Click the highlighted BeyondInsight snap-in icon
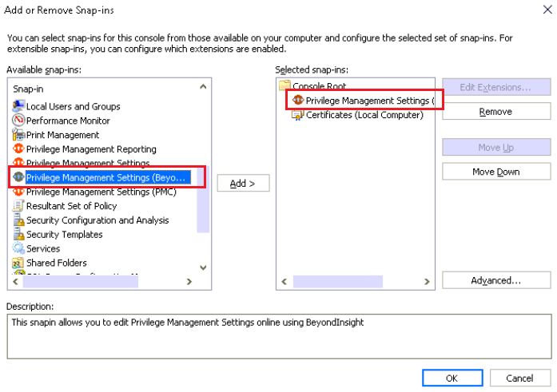Screen dimensions: 557x392 [x=18, y=176]
